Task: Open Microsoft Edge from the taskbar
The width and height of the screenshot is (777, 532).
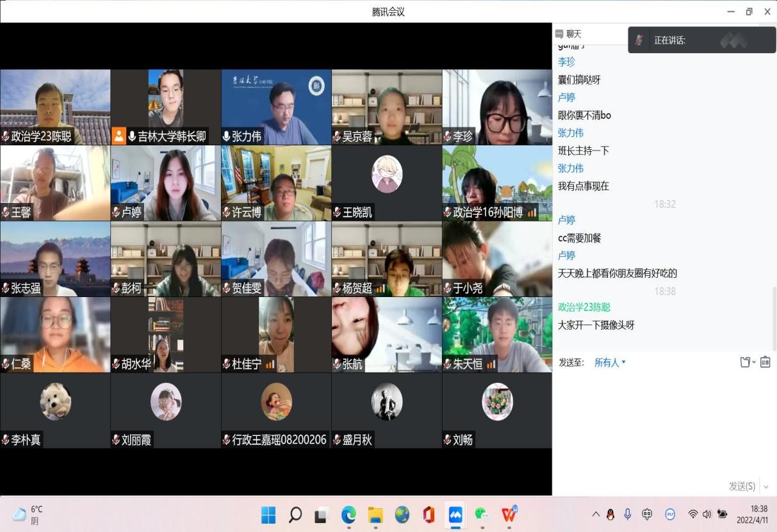Action: pos(348,515)
